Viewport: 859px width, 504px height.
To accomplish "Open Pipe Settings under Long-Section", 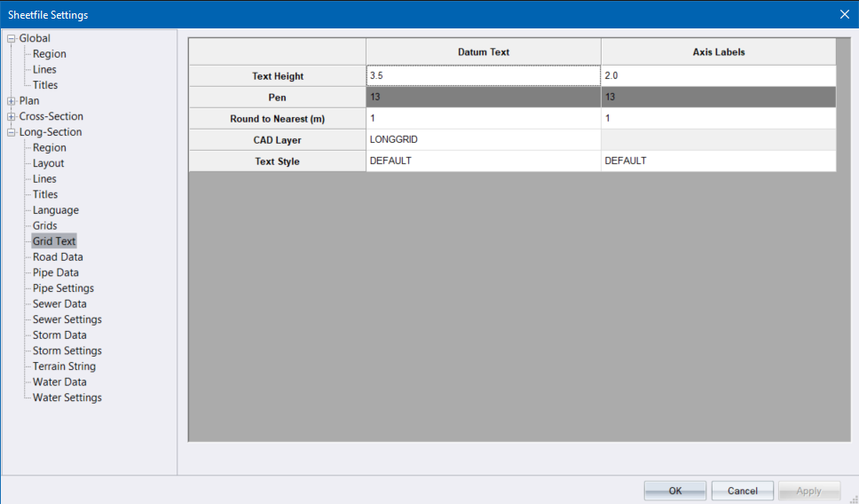I will tap(63, 288).
